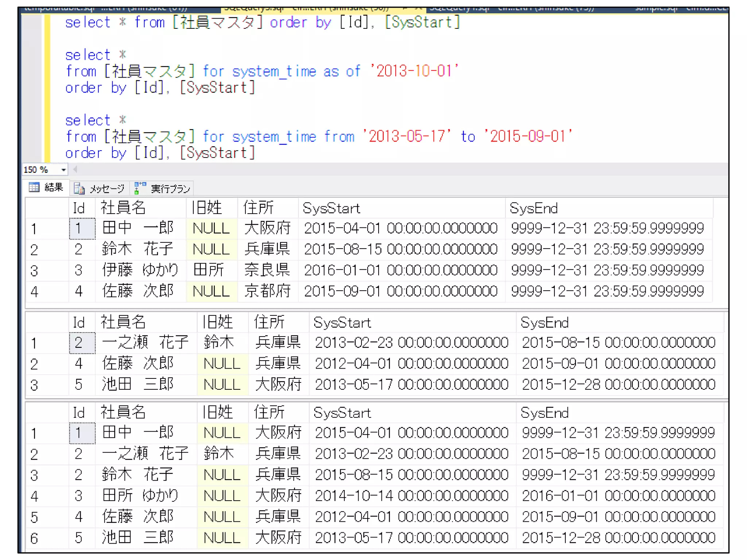This screenshot has height=560, width=747.
Task: Click the 京都府 address cell
Action: [x=267, y=291]
